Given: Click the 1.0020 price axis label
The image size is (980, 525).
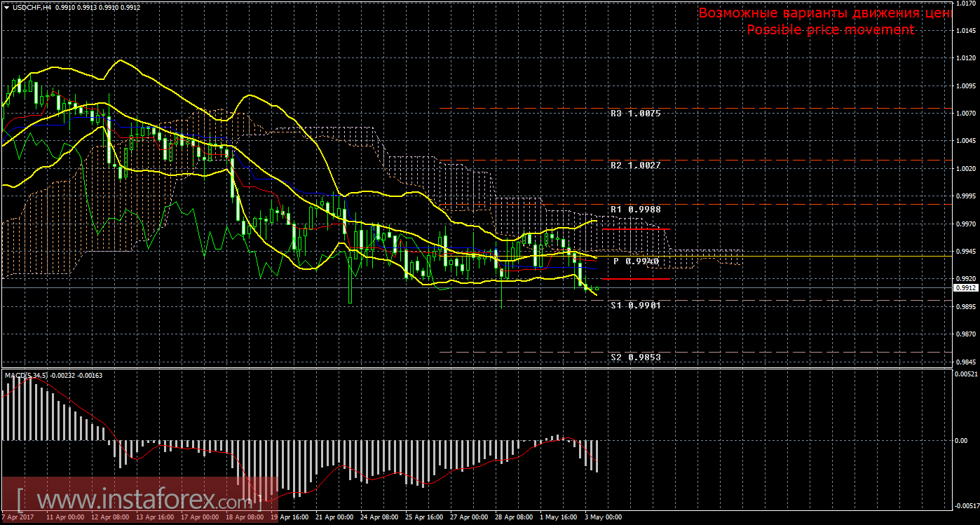Looking at the screenshot, I should (965, 169).
